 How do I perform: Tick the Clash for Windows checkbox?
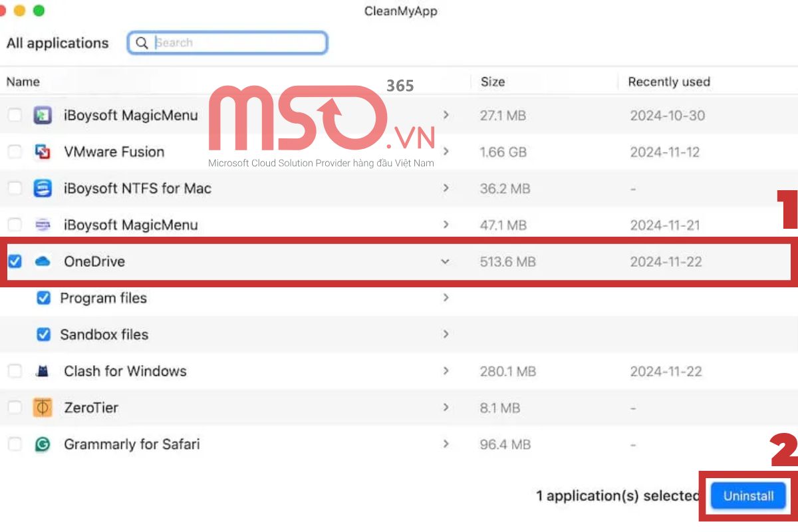point(15,372)
